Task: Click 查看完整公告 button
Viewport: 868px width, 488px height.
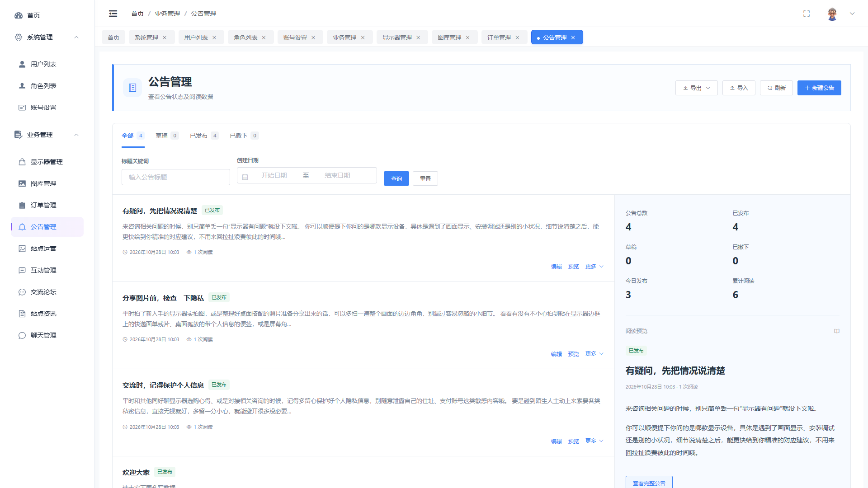Action: (x=649, y=483)
